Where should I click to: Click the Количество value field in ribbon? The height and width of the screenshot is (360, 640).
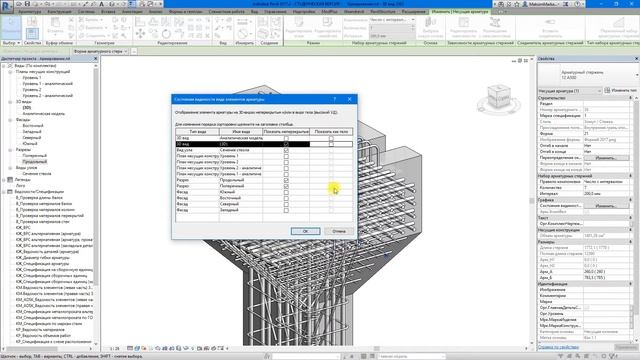coord(392,28)
